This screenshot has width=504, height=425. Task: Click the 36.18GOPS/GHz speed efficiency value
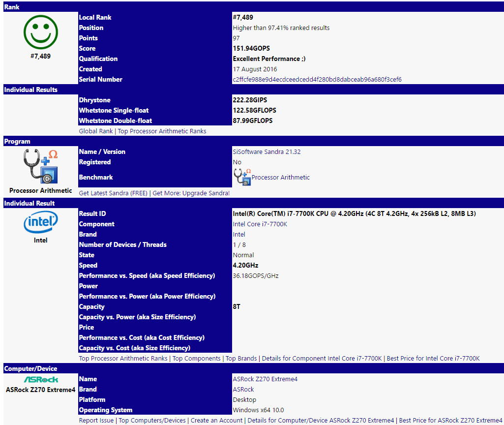(256, 276)
